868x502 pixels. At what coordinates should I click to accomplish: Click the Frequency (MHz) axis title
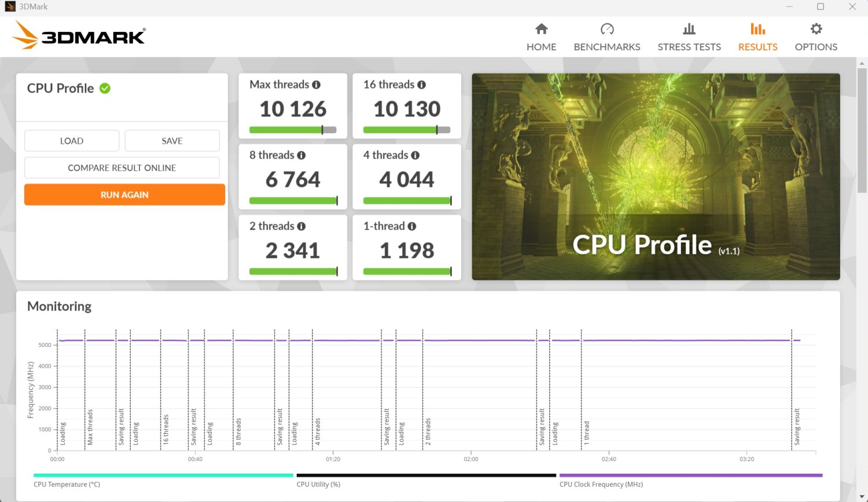(x=31, y=390)
